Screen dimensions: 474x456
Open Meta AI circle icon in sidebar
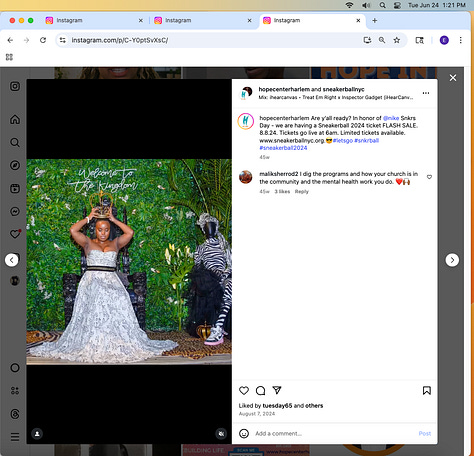pyautogui.click(x=15, y=368)
